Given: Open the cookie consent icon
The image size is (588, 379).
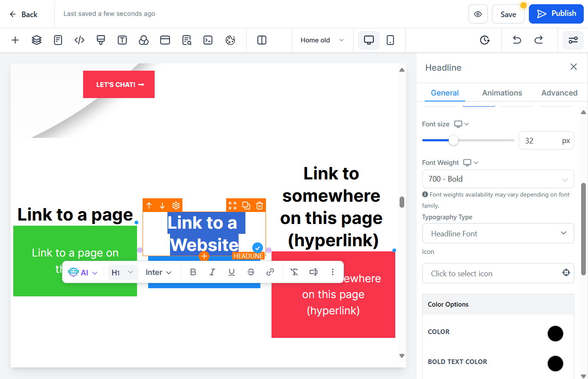Looking at the screenshot, I should (x=230, y=40).
